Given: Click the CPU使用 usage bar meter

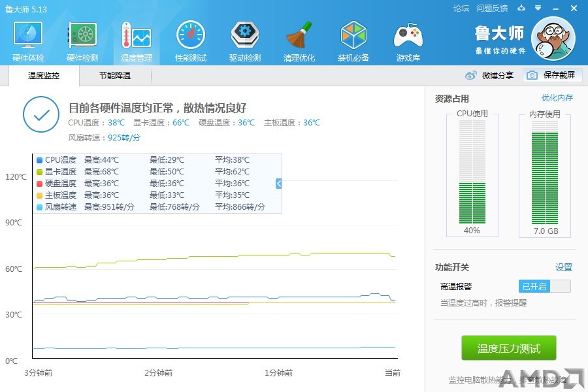Looking at the screenshot, I should pos(472,172).
